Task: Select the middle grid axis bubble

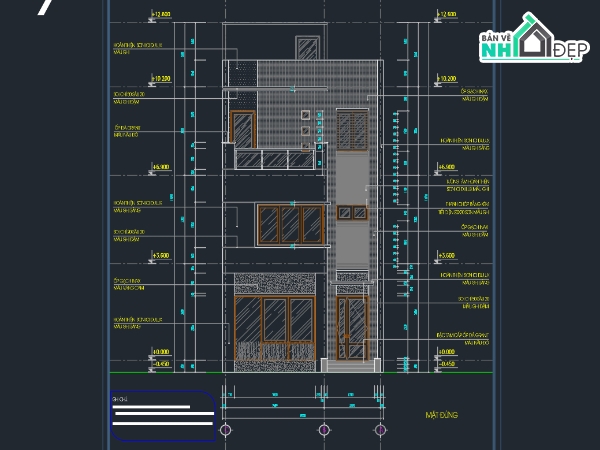Action: point(323,430)
